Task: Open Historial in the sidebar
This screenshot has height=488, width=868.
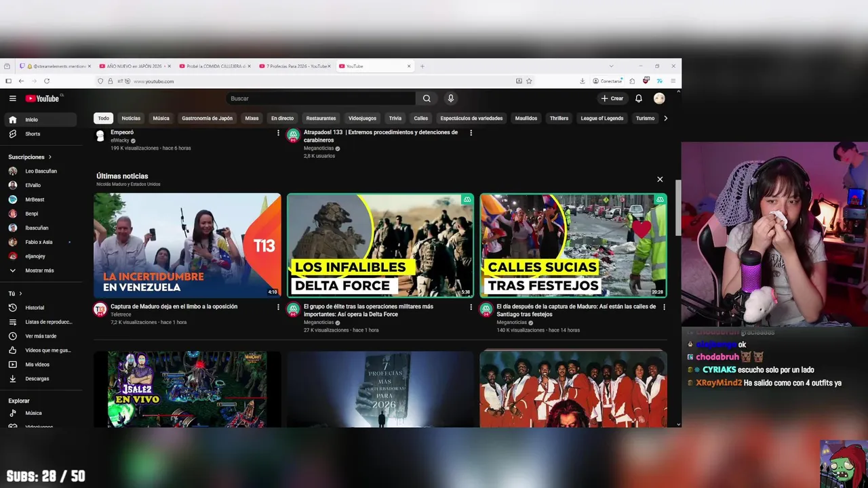Action: pos(41,308)
